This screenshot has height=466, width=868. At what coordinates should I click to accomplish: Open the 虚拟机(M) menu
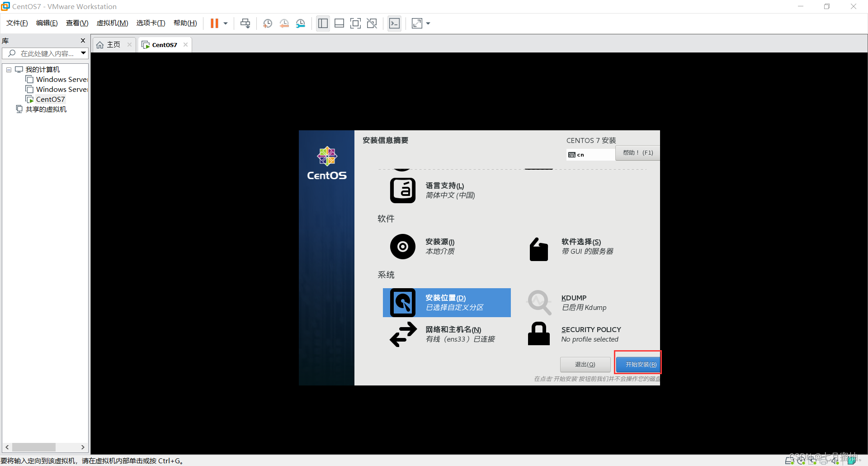pos(113,23)
